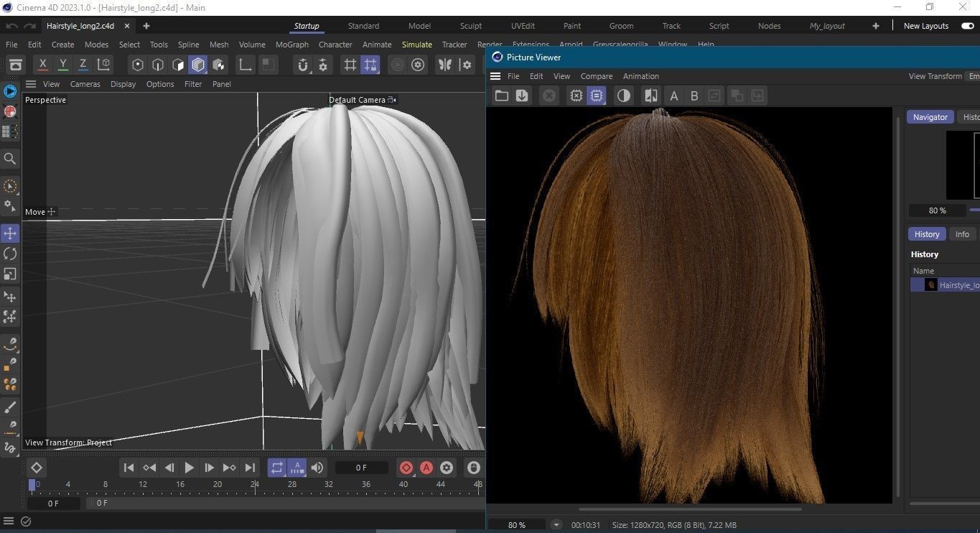Click the Info tab button
The width and height of the screenshot is (980, 533).
(961, 234)
